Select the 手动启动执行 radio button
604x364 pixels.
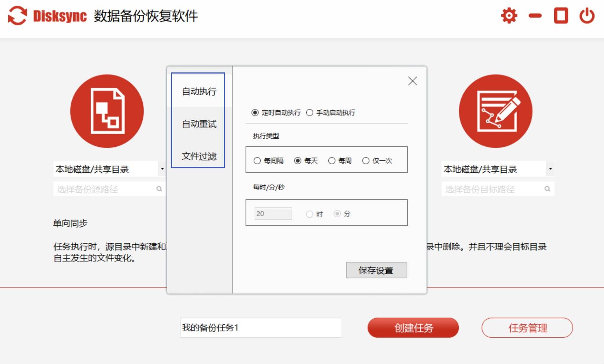309,112
